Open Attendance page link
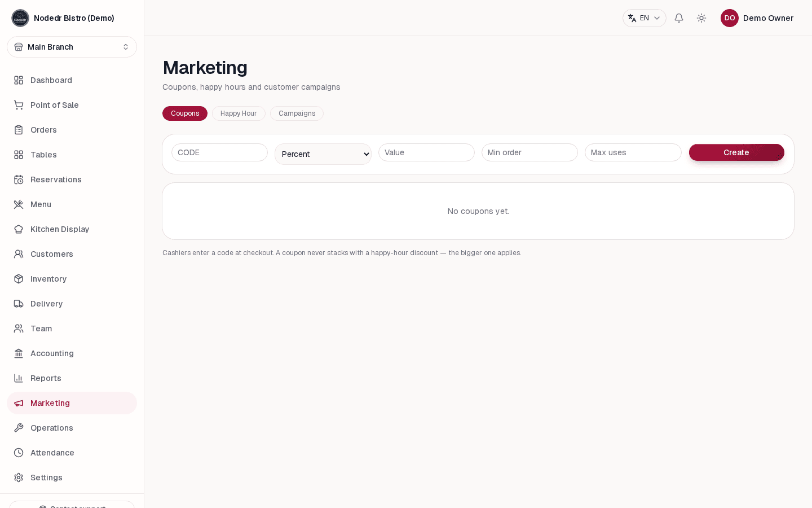812x508 pixels. 72,453
